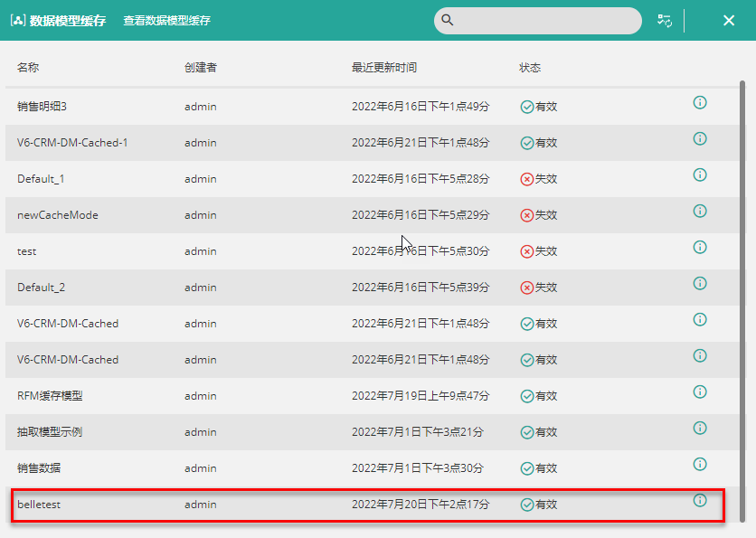Click the 失效 status of test row
The height and width of the screenshot is (538, 756).
(x=539, y=251)
